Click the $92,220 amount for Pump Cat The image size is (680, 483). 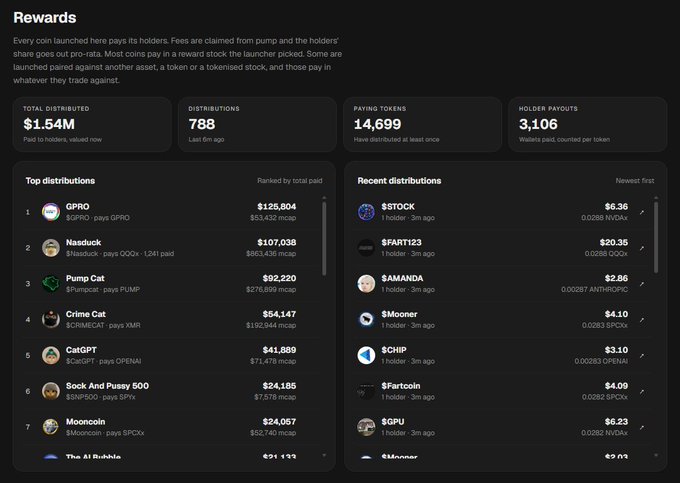[x=279, y=278]
